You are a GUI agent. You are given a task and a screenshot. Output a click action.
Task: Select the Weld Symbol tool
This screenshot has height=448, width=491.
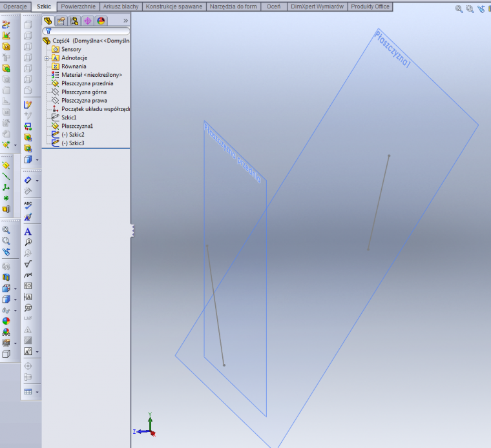28,275
